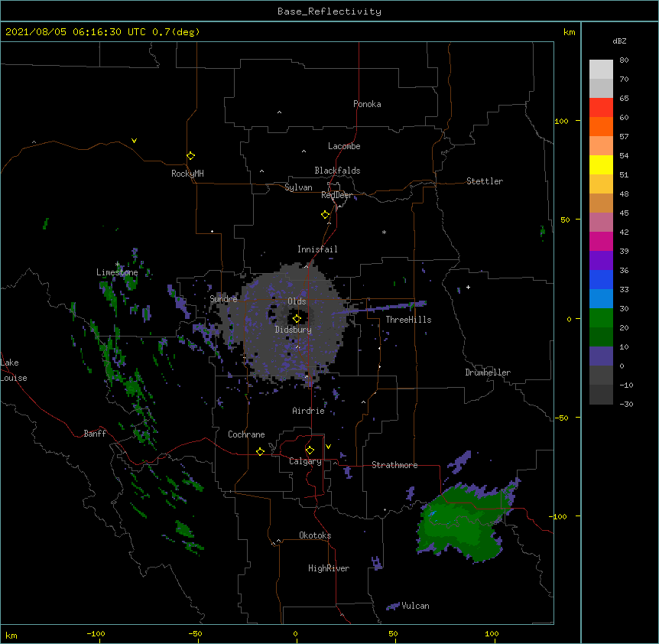Click the Airdrie label
The image size is (659, 644).
pyautogui.click(x=309, y=411)
